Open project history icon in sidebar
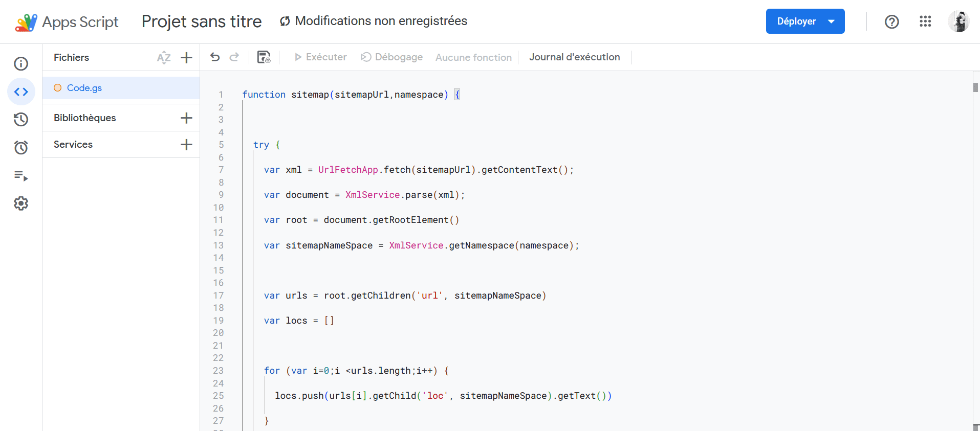 pyautogui.click(x=21, y=120)
